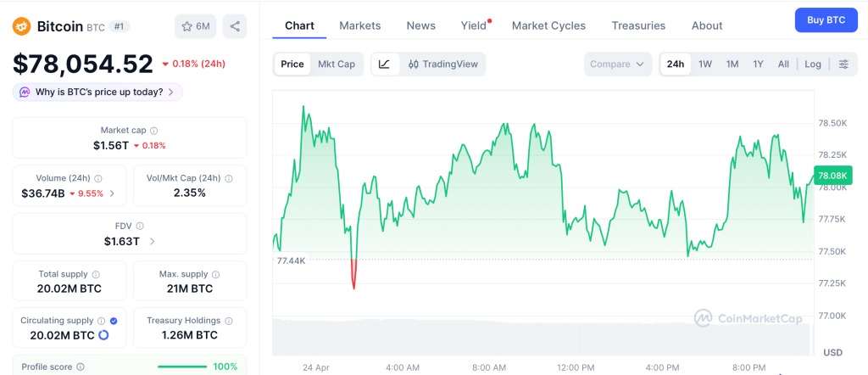Click Market cap info icon
Viewport: 868px width, 375px height.
[x=153, y=131]
